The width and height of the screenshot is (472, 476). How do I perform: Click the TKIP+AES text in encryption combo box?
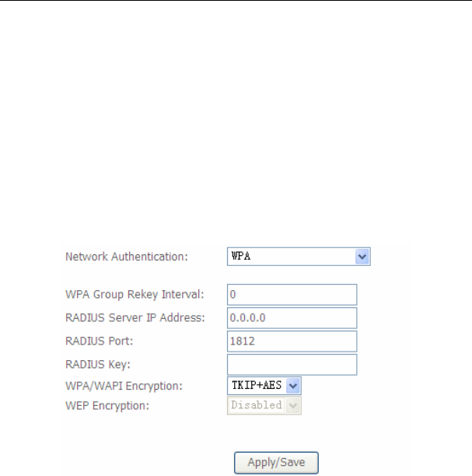click(x=257, y=386)
